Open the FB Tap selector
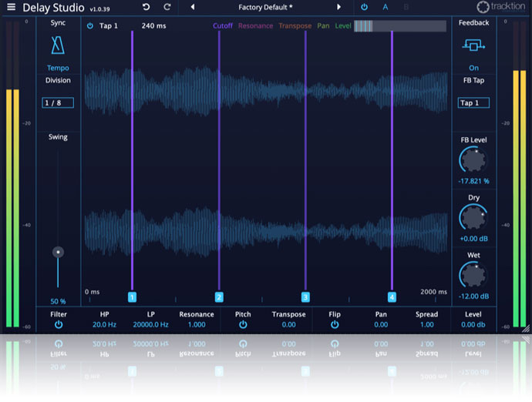The image size is (532, 402). point(473,102)
